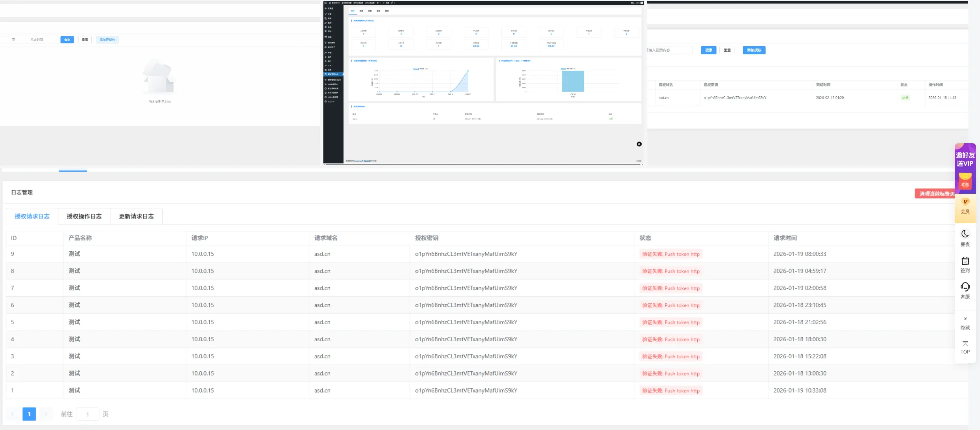Click next page arrow in pagination
This screenshot has width=980, height=430.
tap(46, 414)
